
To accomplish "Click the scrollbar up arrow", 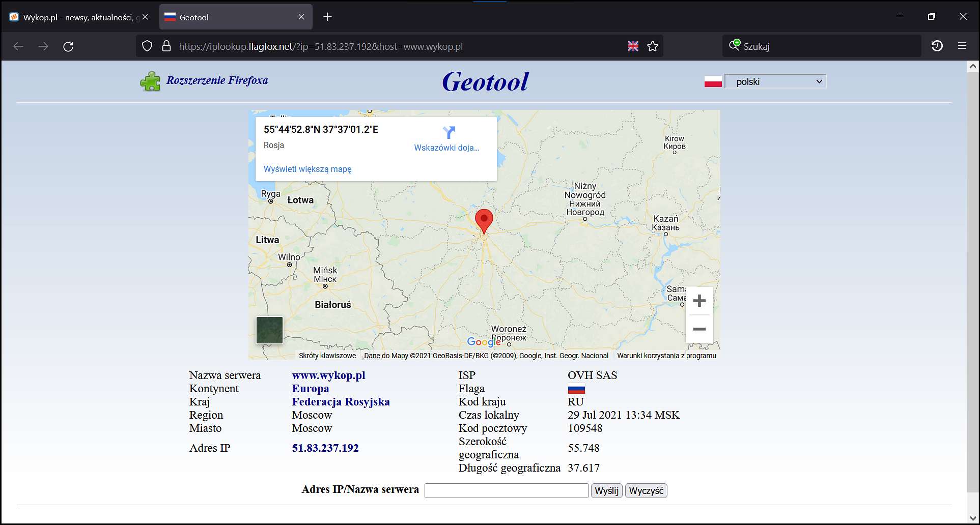I will click(973, 67).
